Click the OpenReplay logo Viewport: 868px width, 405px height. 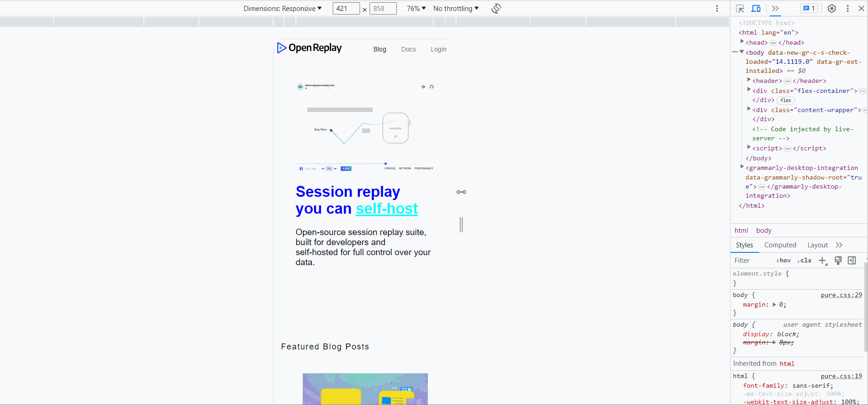click(x=310, y=48)
